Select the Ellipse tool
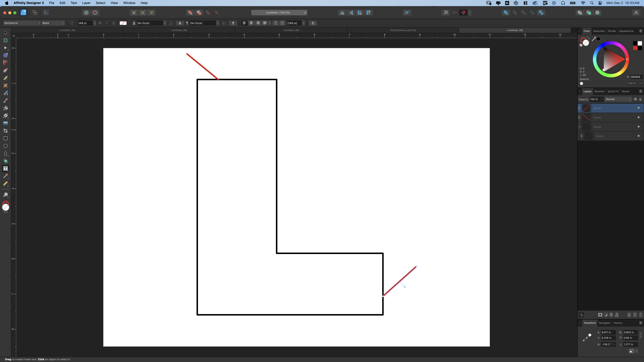Viewport: 644px width, 362px height. coord(6,146)
